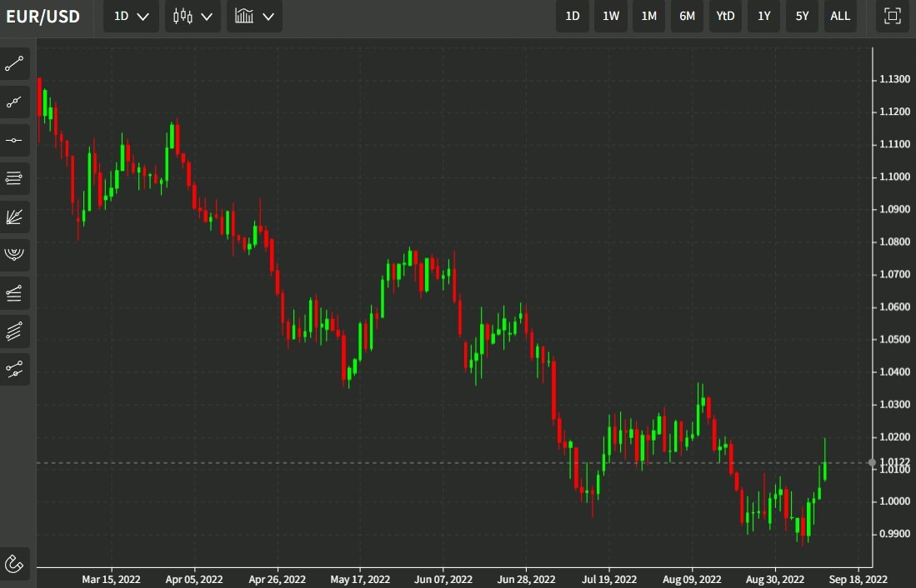The width and height of the screenshot is (916, 588).
Task: Click the Apr 05, 2022 date label
Action: click(x=194, y=579)
